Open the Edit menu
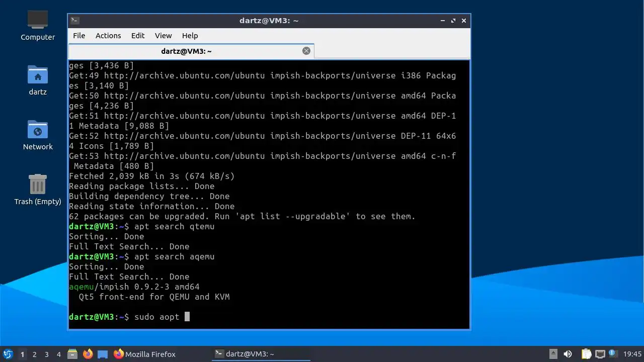This screenshot has width=644, height=362. click(138, 36)
